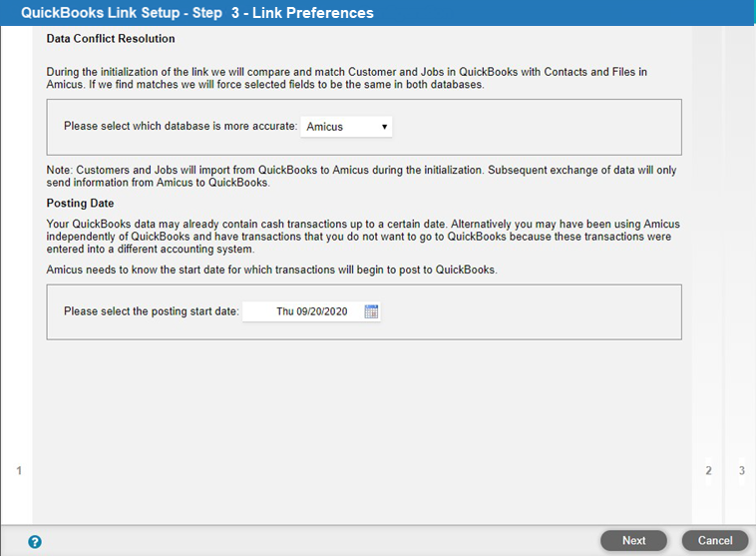The image size is (756, 556).
Task: Click the QuickBooks Link Setup title bar
Action: [x=378, y=13]
